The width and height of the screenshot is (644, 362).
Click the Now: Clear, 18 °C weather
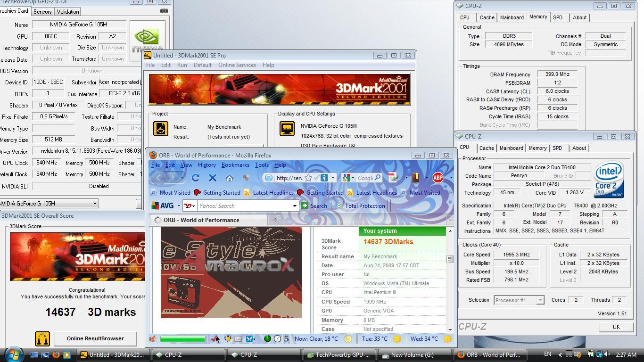pyautogui.click(x=316, y=338)
